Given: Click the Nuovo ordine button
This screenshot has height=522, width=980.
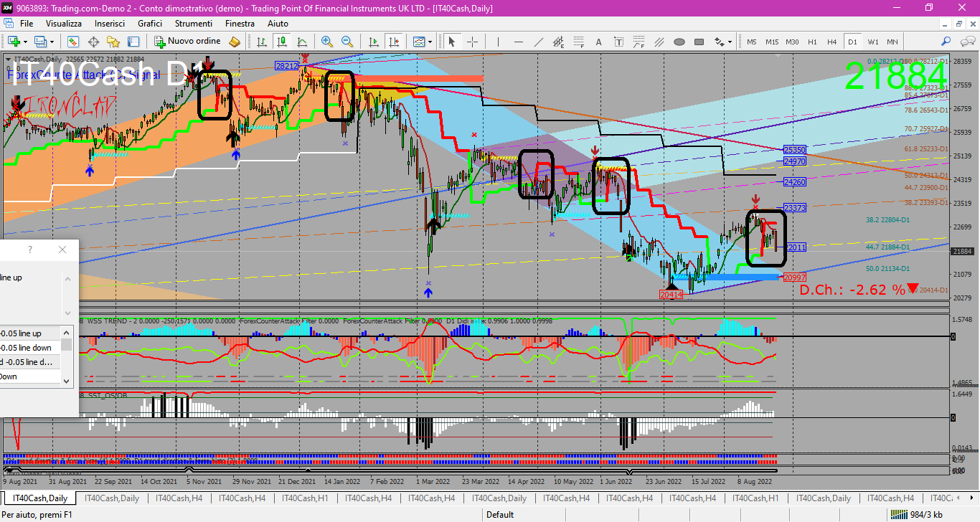Looking at the screenshot, I should [x=187, y=42].
